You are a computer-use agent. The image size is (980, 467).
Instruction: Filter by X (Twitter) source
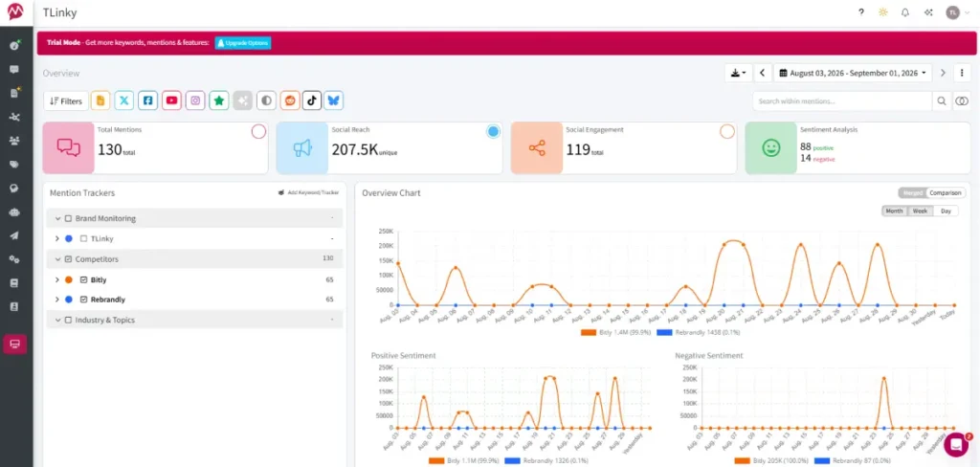pyautogui.click(x=123, y=100)
